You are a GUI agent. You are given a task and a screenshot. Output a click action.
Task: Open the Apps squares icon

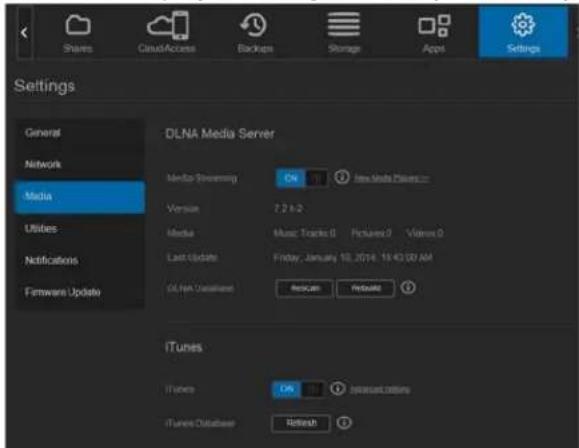pos(434,25)
